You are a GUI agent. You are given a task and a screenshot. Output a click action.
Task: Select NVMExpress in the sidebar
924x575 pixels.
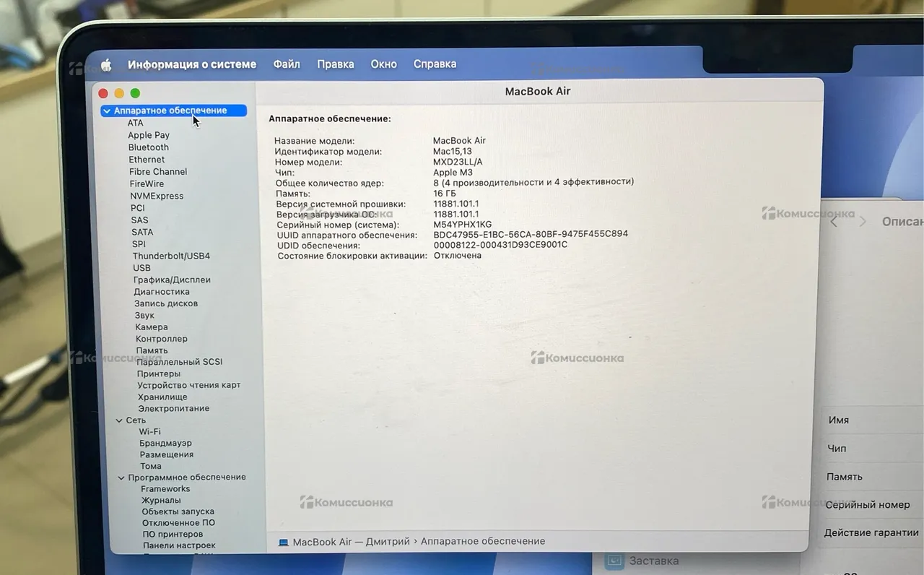click(x=157, y=196)
